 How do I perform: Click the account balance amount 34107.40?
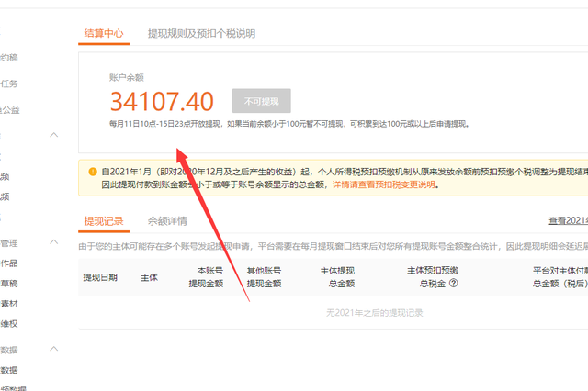(x=162, y=101)
